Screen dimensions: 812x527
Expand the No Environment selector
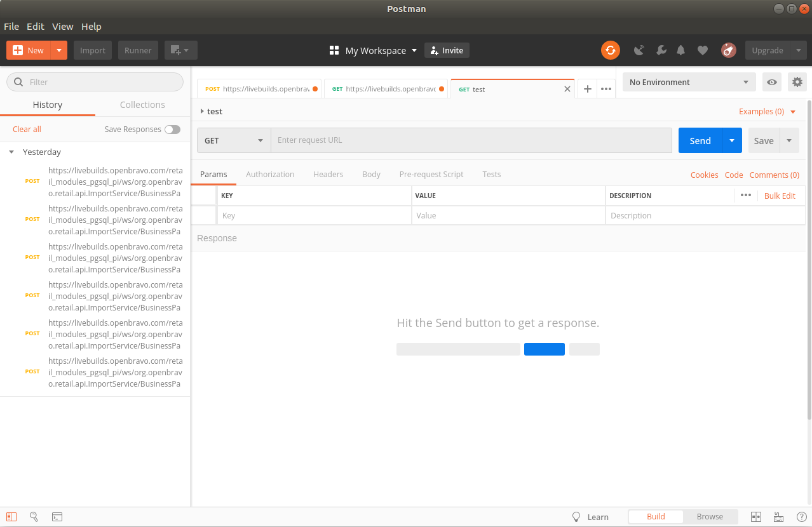coord(689,82)
